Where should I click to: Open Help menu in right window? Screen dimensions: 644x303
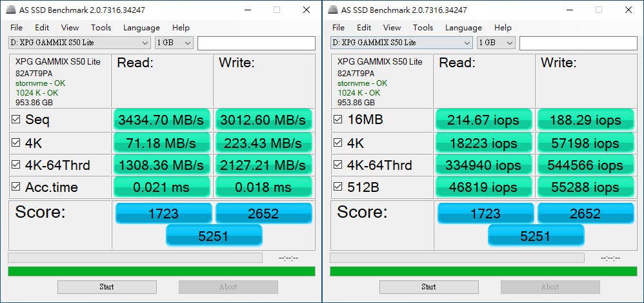click(x=503, y=28)
